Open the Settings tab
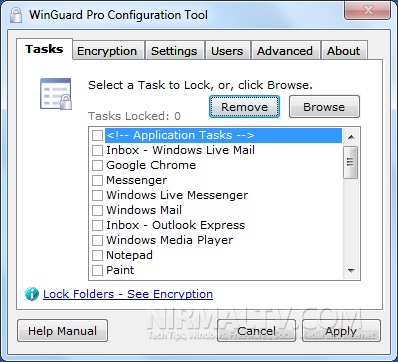 pos(174,51)
